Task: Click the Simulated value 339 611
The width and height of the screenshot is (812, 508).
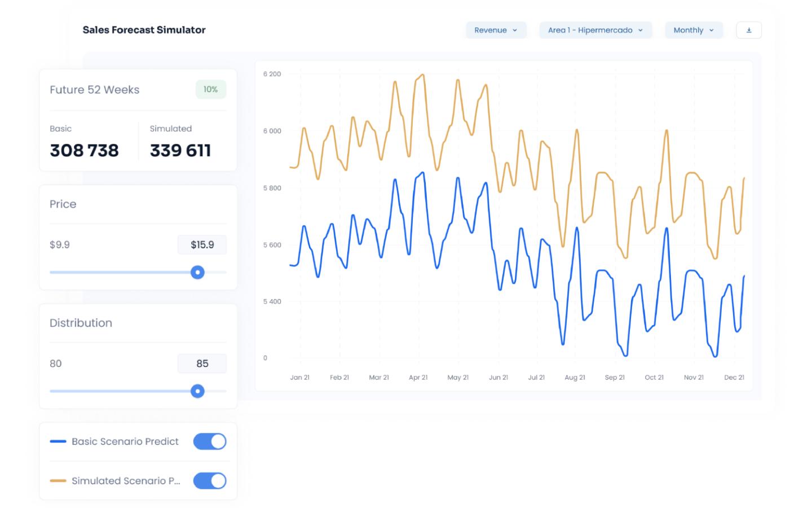Action: tap(180, 150)
